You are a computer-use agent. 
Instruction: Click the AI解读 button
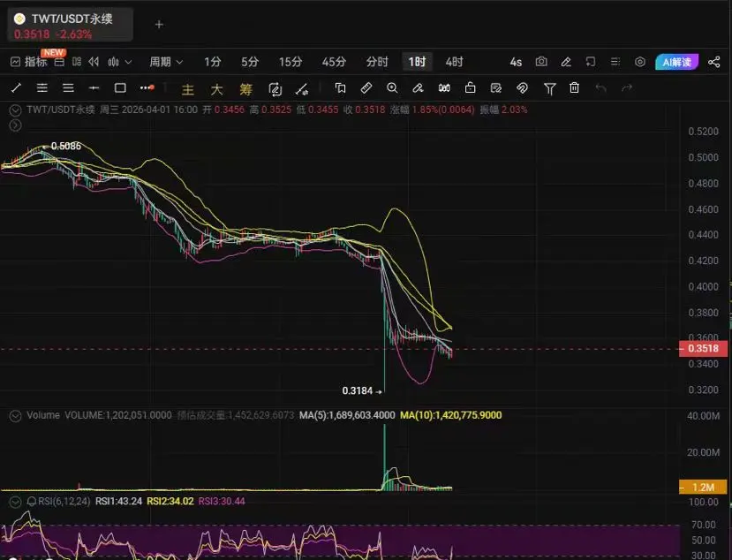(x=677, y=62)
